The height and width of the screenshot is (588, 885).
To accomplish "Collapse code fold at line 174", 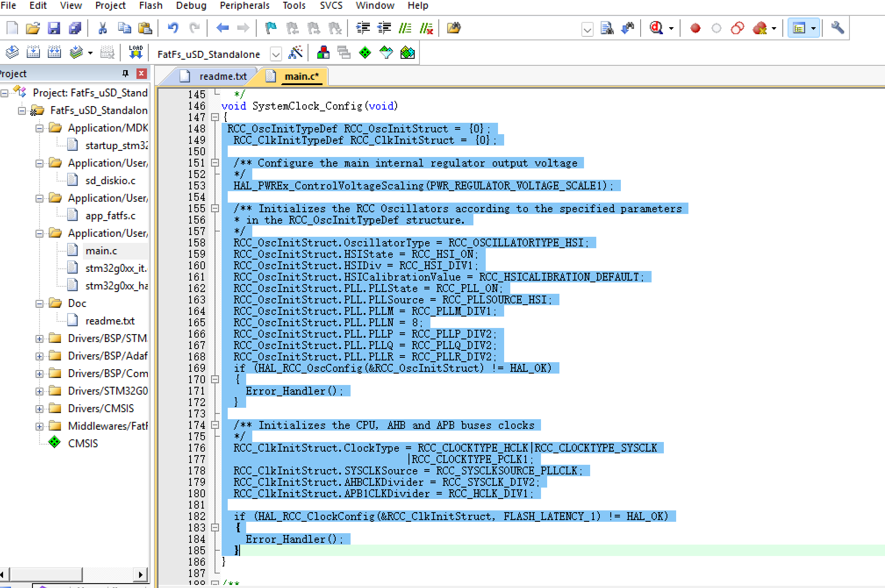I will (x=215, y=425).
